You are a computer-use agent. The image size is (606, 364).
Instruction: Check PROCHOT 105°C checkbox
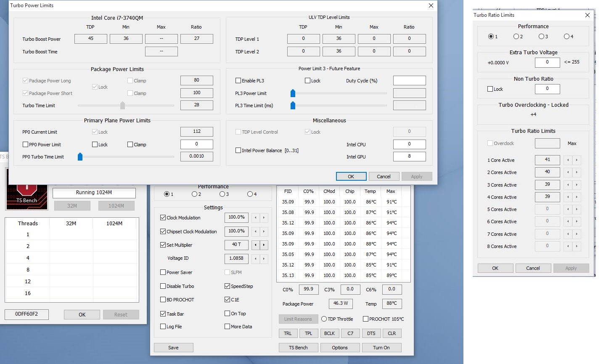pos(365,319)
